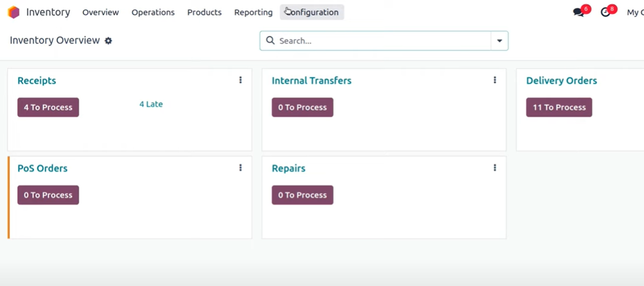The width and height of the screenshot is (644, 286).
Task: Open the Products menu
Action: click(x=204, y=13)
